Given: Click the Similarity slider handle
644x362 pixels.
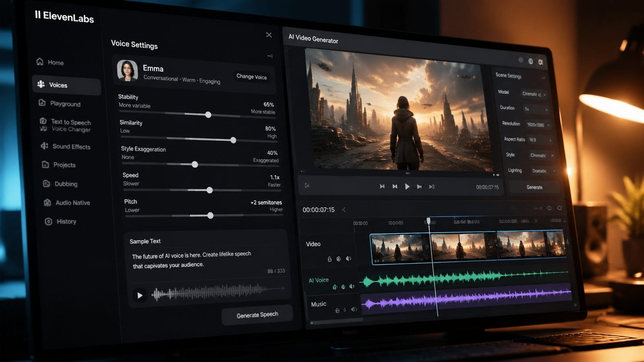Looking at the screenshot, I should [233, 140].
